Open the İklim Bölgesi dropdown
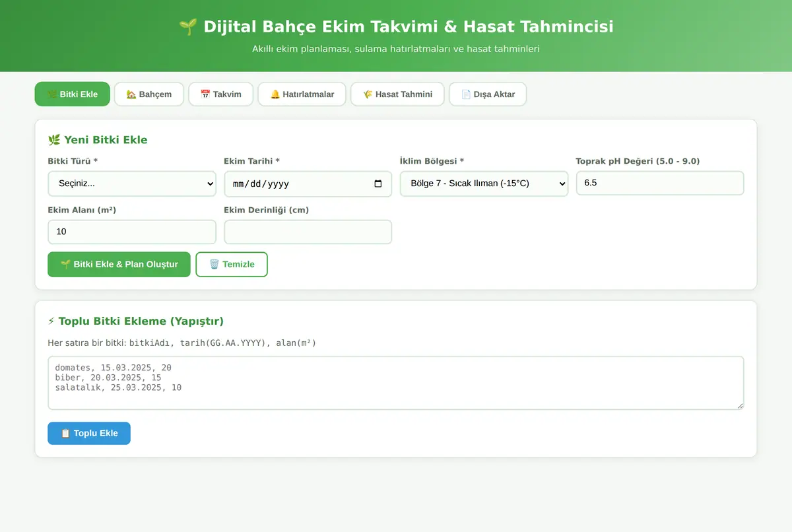792x532 pixels. pyautogui.click(x=484, y=183)
